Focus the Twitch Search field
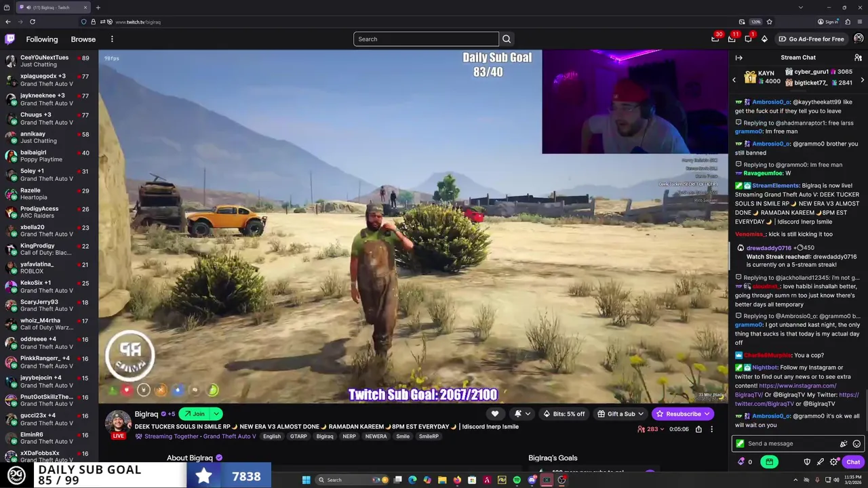Image resolution: width=868 pixels, height=488 pixels. pyautogui.click(x=426, y=39)
